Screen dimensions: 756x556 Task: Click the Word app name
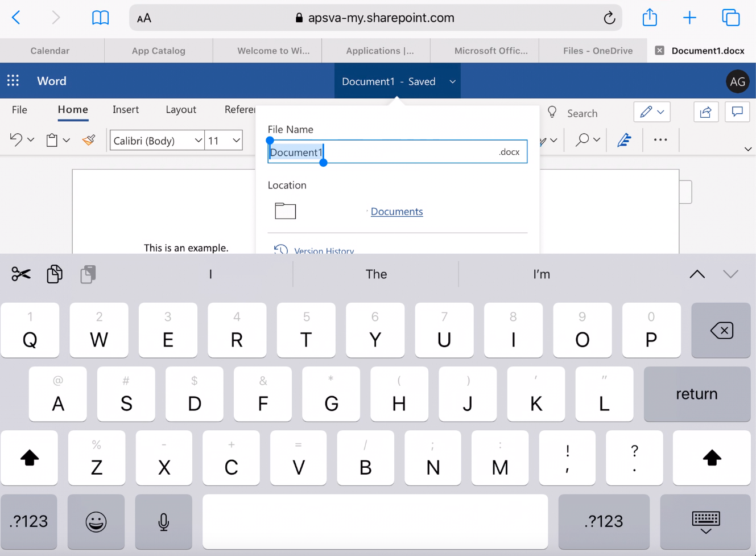coord(52,81)
